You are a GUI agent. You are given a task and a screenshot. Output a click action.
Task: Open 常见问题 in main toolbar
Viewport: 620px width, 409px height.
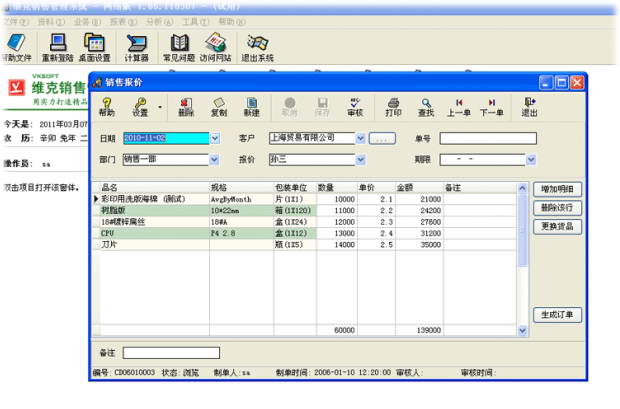click(179, 47)
